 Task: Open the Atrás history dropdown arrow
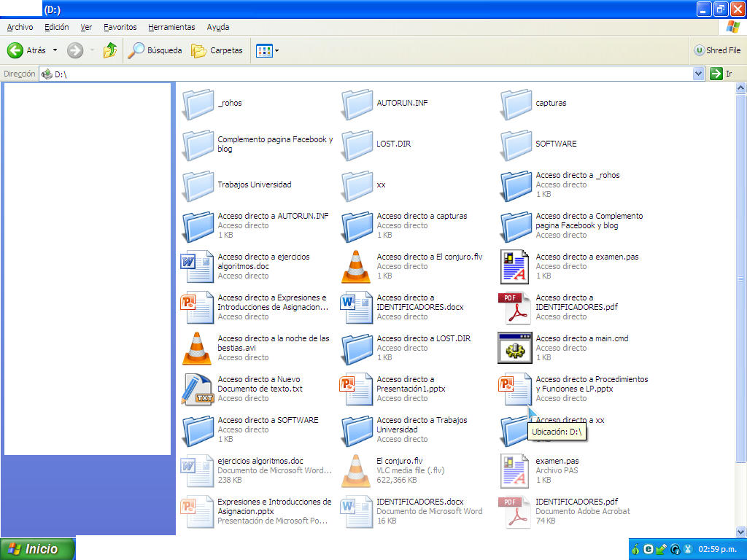[55, 50]
